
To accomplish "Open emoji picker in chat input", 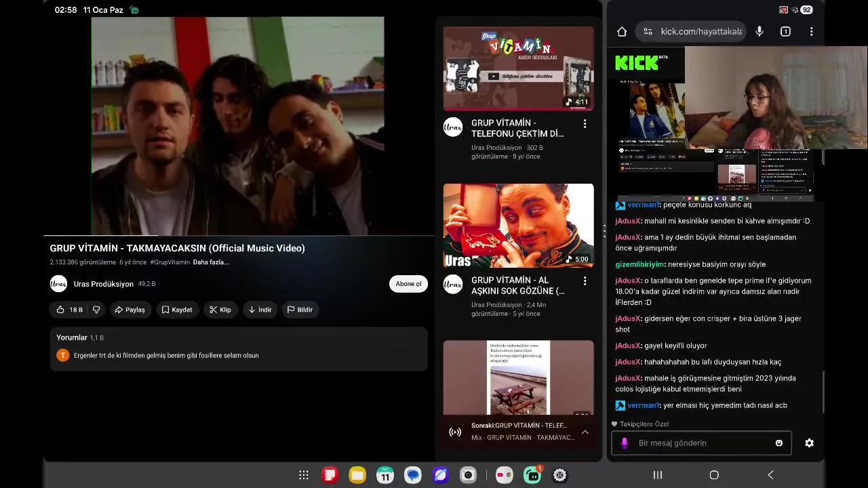I will coord(779,443).
